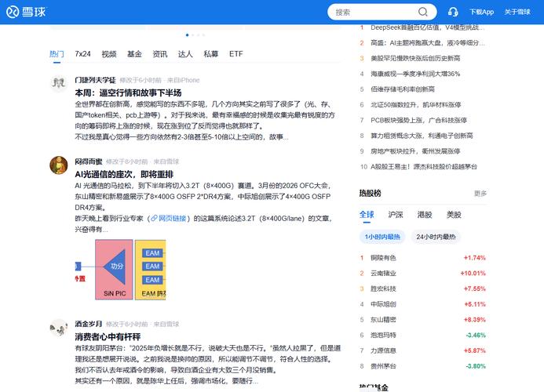544x392 pixels.
Task: Click 下载App in the header
Action: coord(481,12)
